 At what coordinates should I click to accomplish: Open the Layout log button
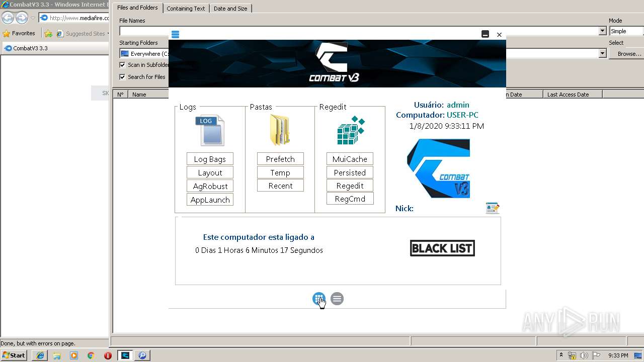210,172
